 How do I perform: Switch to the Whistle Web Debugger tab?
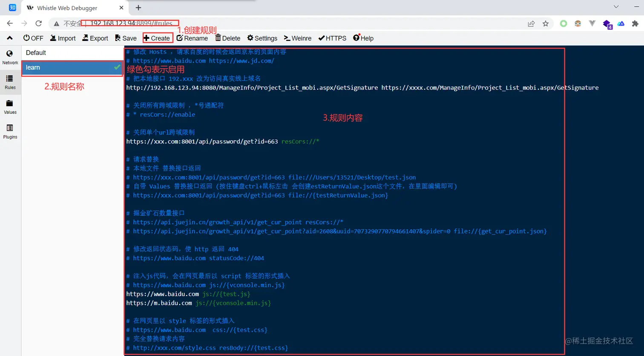point(75,8)
